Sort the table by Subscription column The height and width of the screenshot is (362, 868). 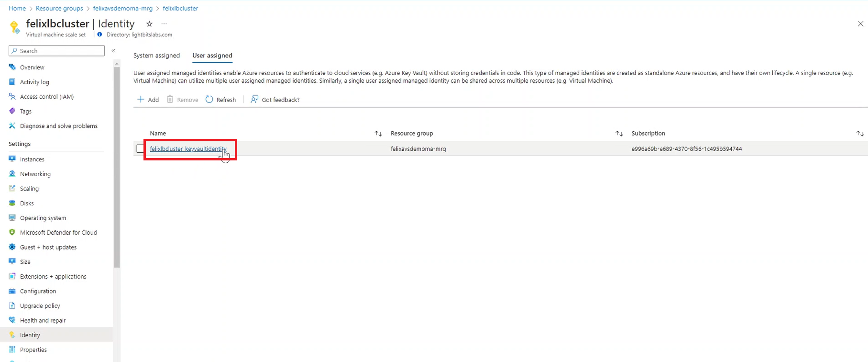(x=860, y=134)
